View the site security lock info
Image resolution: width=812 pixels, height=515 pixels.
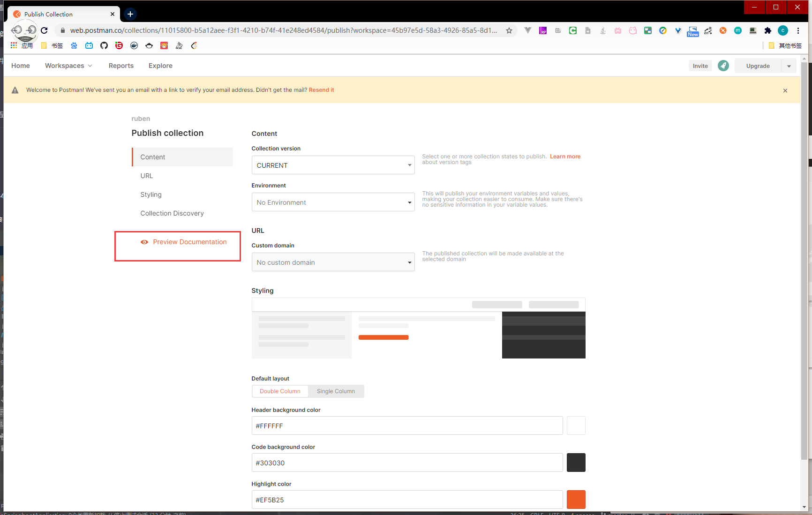(62, 30)
